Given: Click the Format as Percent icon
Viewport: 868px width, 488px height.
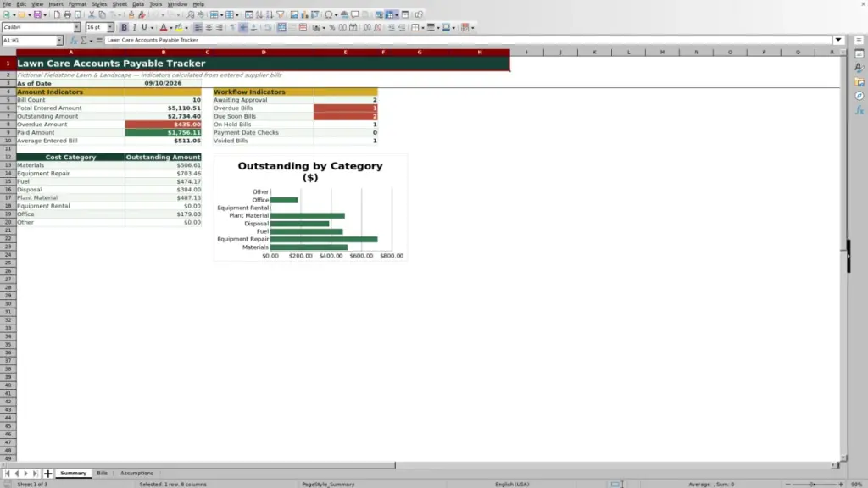Looking at the screenshot, I should coord(332,27).
